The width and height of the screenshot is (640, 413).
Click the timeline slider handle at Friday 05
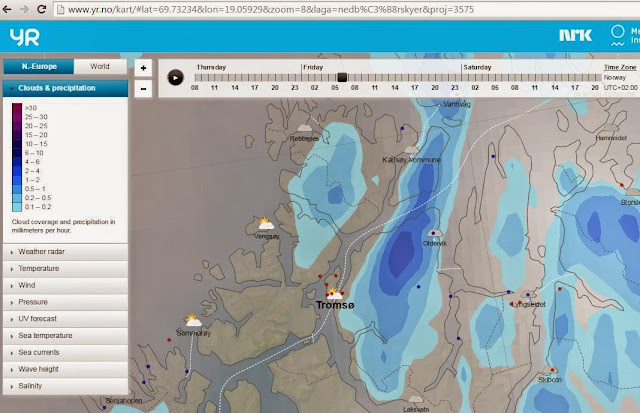(x=342, y=78)
